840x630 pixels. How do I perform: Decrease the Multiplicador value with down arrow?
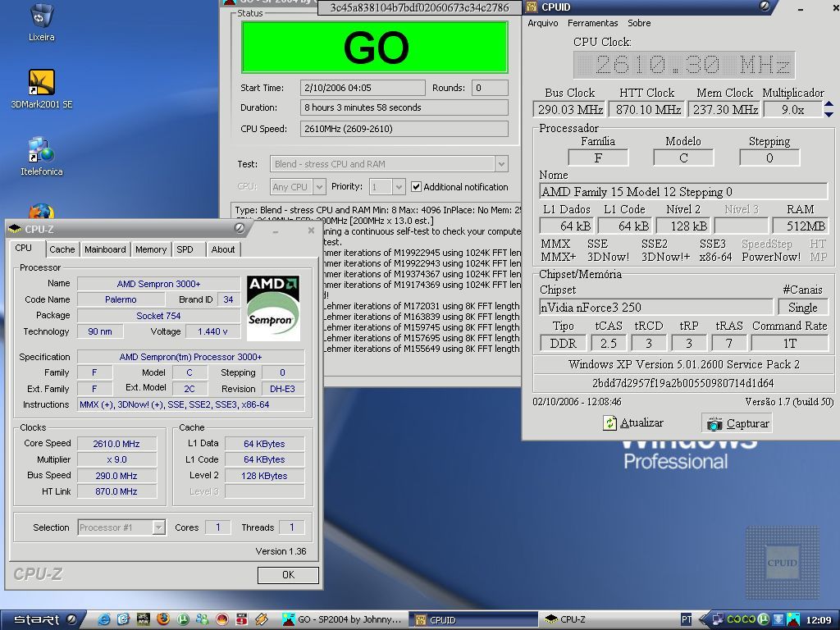pyautogui.click(x=829, y=113)
